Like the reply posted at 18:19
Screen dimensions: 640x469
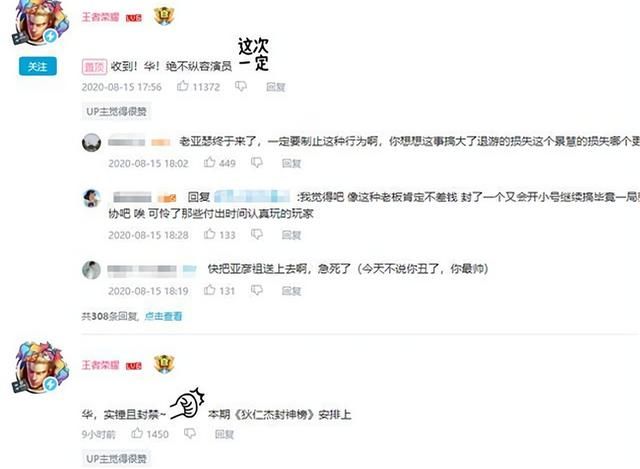click(x=209, y=290)
